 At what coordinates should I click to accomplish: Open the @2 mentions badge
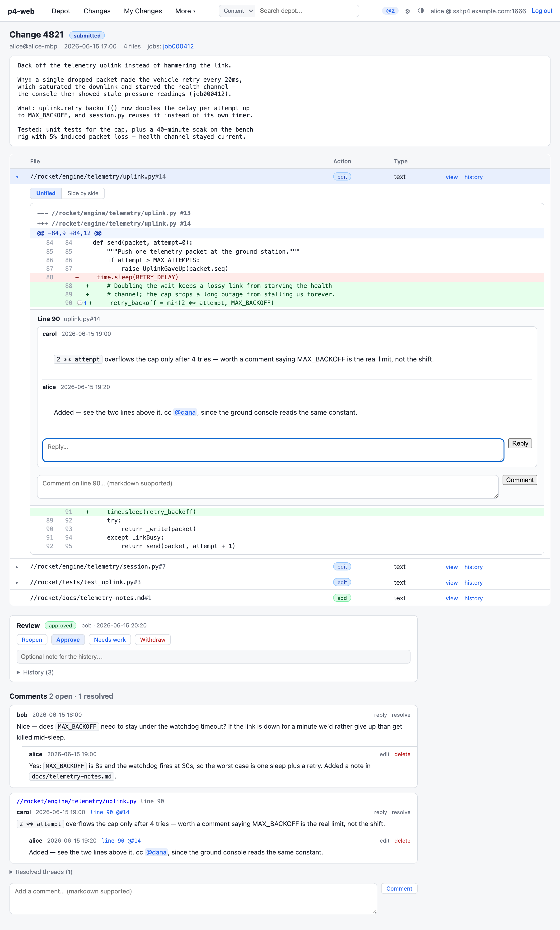point(390,11)
